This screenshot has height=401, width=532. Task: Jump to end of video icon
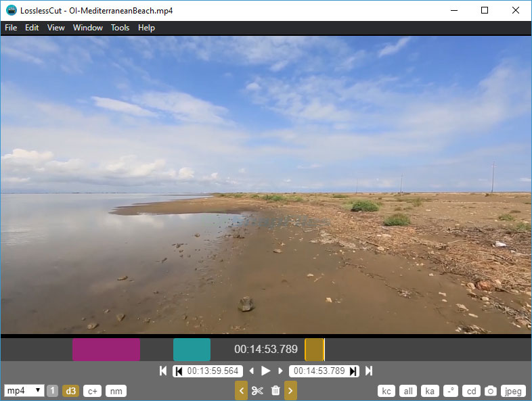tap(369, 371)
